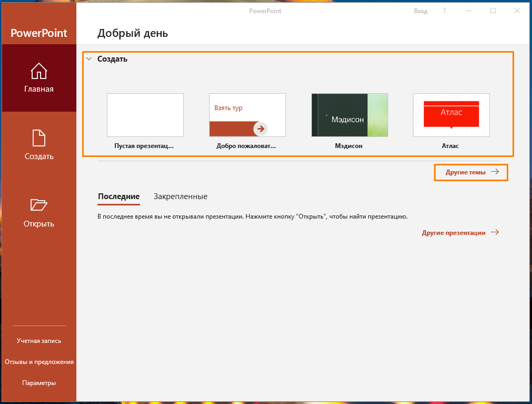Select the Пустая презентация thumbnail

(145, 115)
